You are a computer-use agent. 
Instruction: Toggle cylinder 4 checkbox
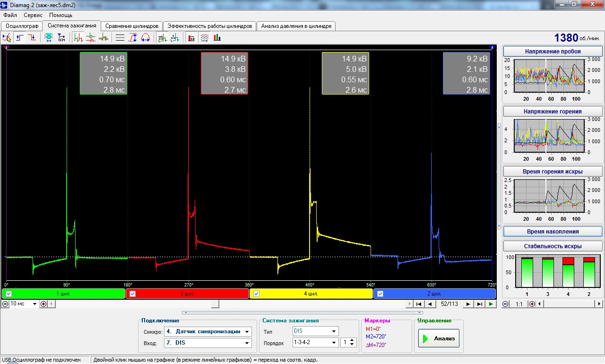[257, 294]
